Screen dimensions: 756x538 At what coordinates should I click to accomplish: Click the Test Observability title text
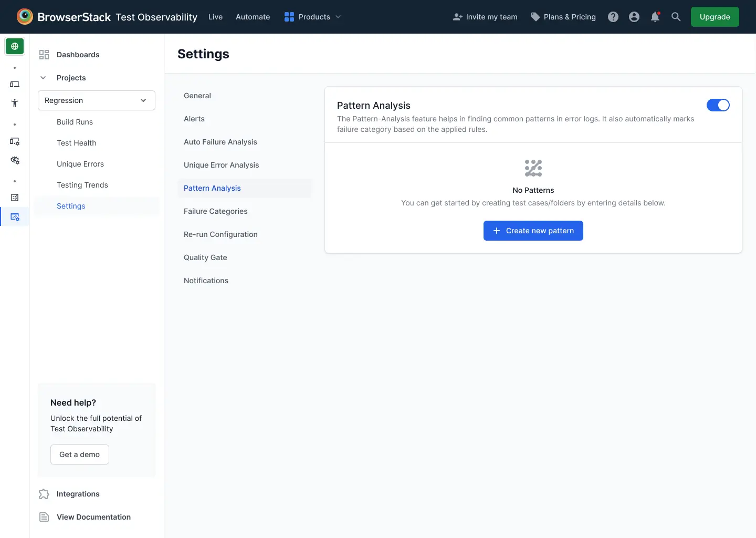[x=156, y=17]
